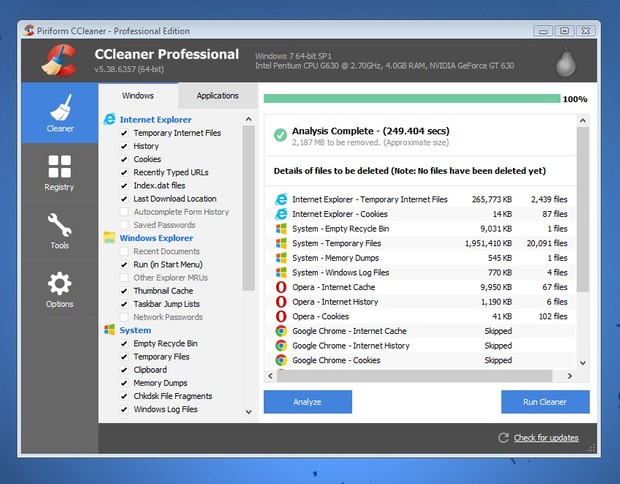Screen dimensions: 620x484
Task: Click the Windows Explorer folder icon
Action: pos(110,238)
